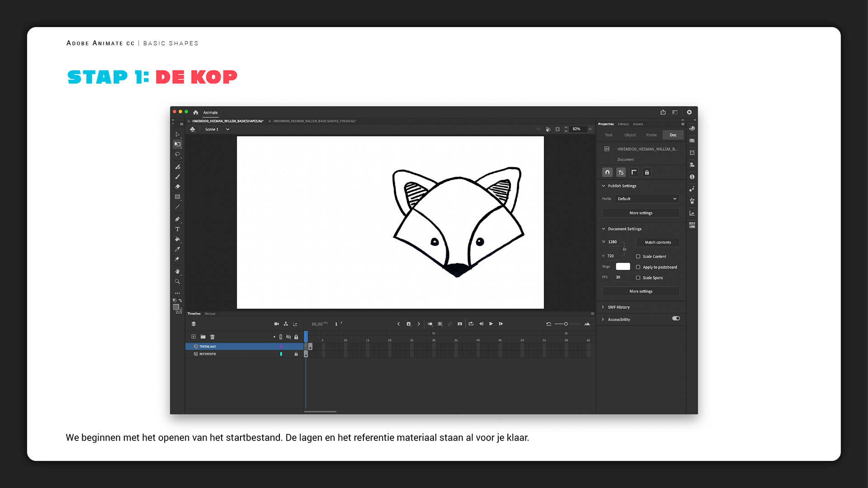Select the Lasso tool
The image size is (868, 488).
click(177, 155)
